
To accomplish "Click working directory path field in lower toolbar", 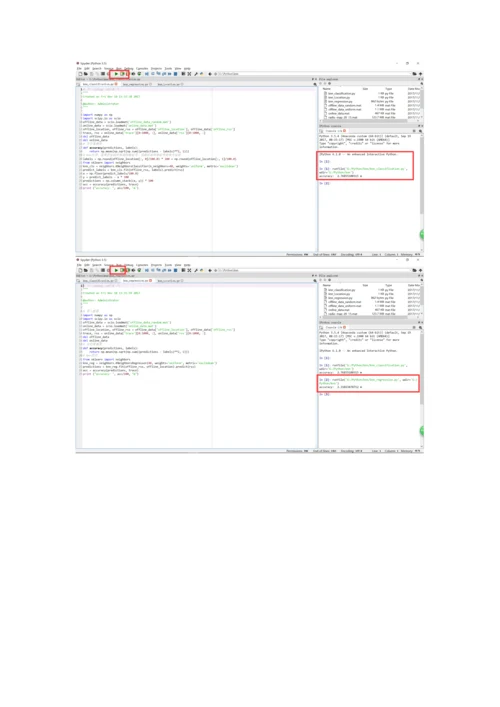I will point(316,271).
